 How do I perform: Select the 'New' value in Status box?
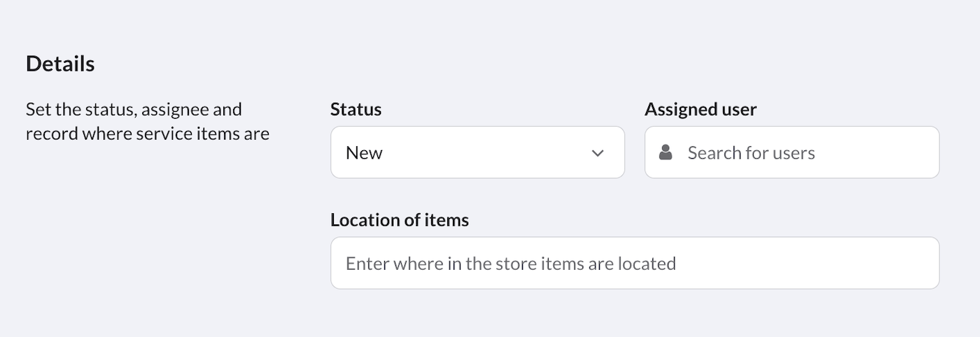click(x=365, y=153)
